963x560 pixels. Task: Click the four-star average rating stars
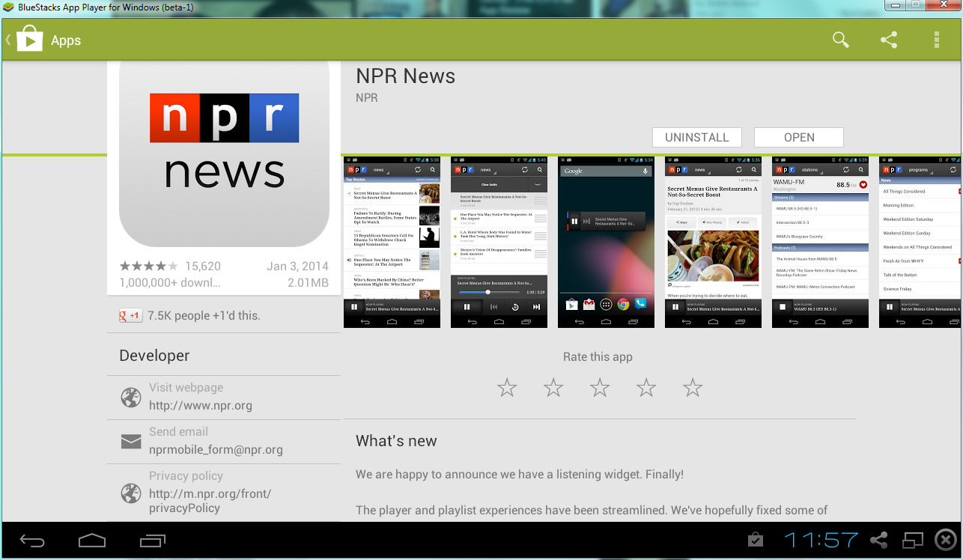click(x=149, y=267)
